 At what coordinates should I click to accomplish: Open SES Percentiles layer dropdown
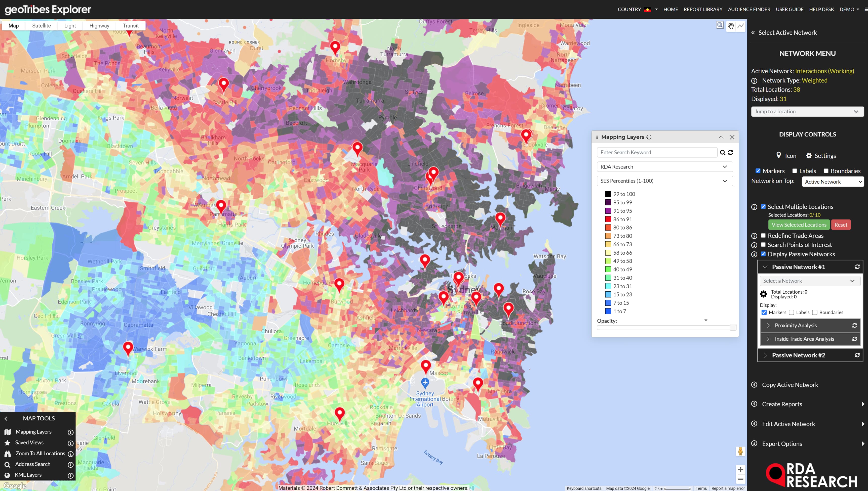tap(664, 181)
